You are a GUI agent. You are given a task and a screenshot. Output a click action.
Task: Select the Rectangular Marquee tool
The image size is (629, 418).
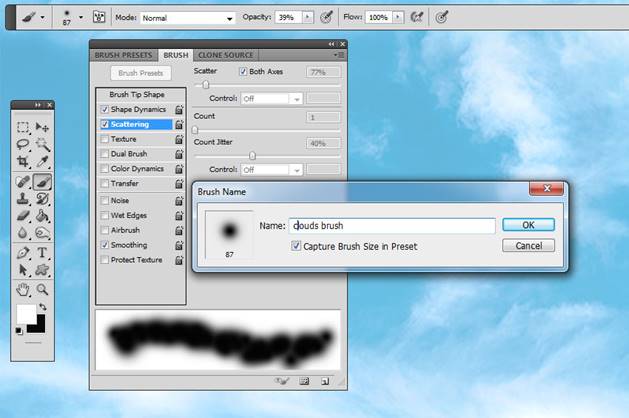[x=23, y=128]
